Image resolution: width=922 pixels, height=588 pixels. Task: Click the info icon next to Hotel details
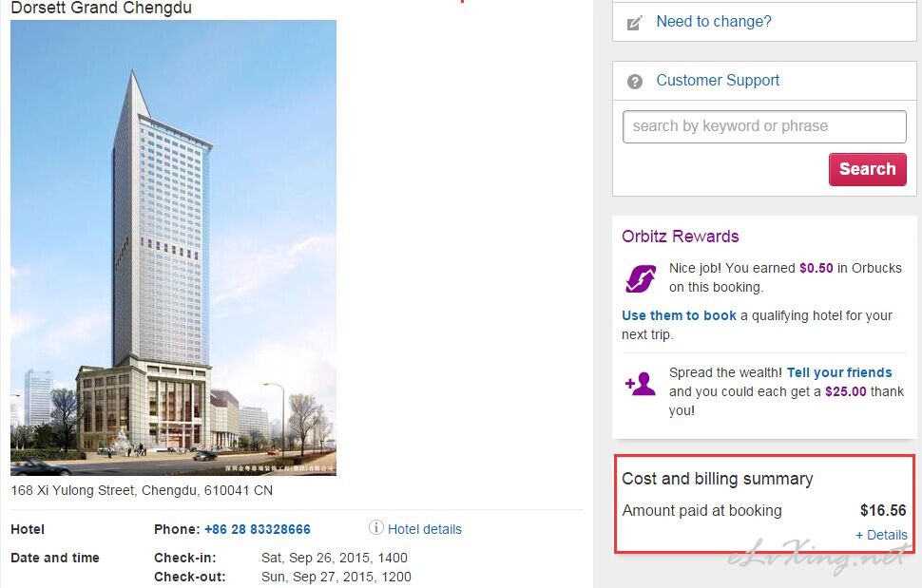(375, 527)
